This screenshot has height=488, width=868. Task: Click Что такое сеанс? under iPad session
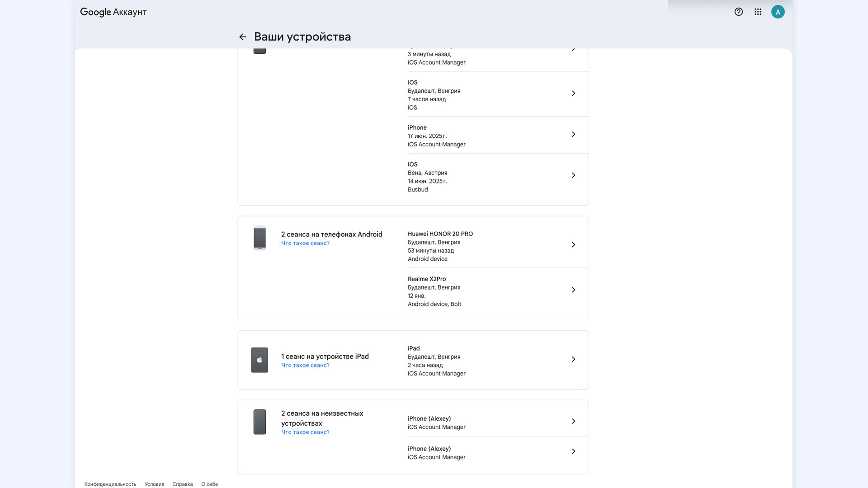[305, 366]
